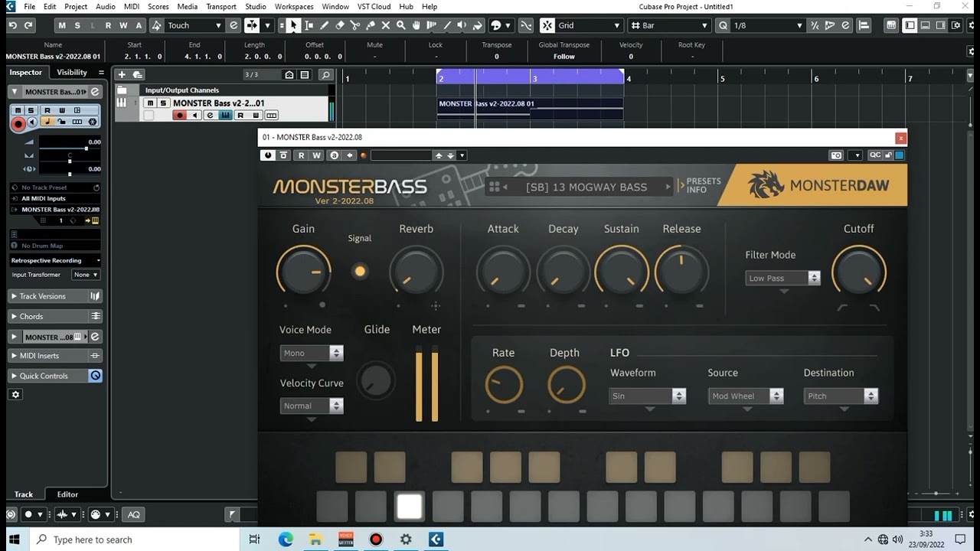Select the Split scissors tool
This screenshot has height=551, width=980.
(x=355, y=25)
